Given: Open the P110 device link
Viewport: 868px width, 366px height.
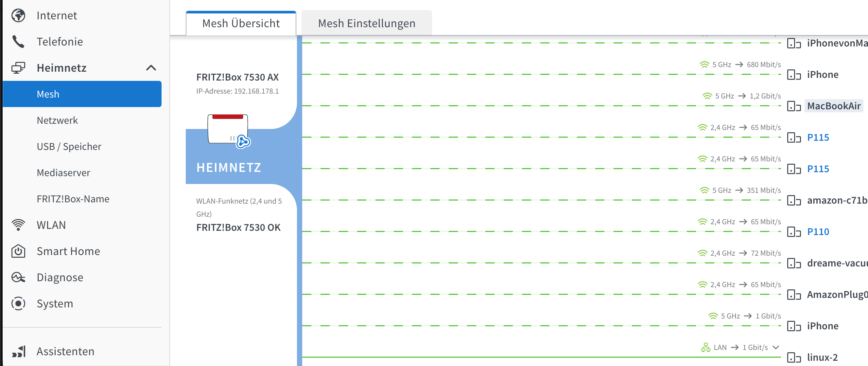Looking at the screenshot, I should pyautogui.click(x=818, y=232).
